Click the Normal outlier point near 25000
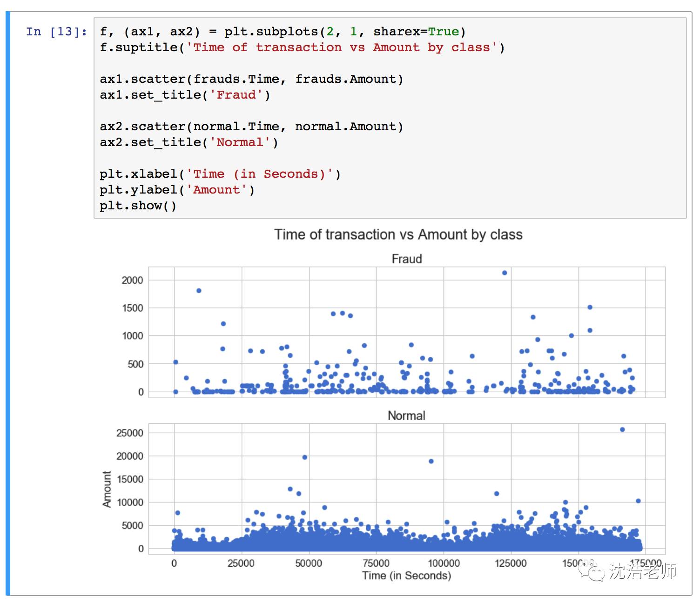Image resolution: width=700 pixels, height=602 pixels. (x=622, y=429)
